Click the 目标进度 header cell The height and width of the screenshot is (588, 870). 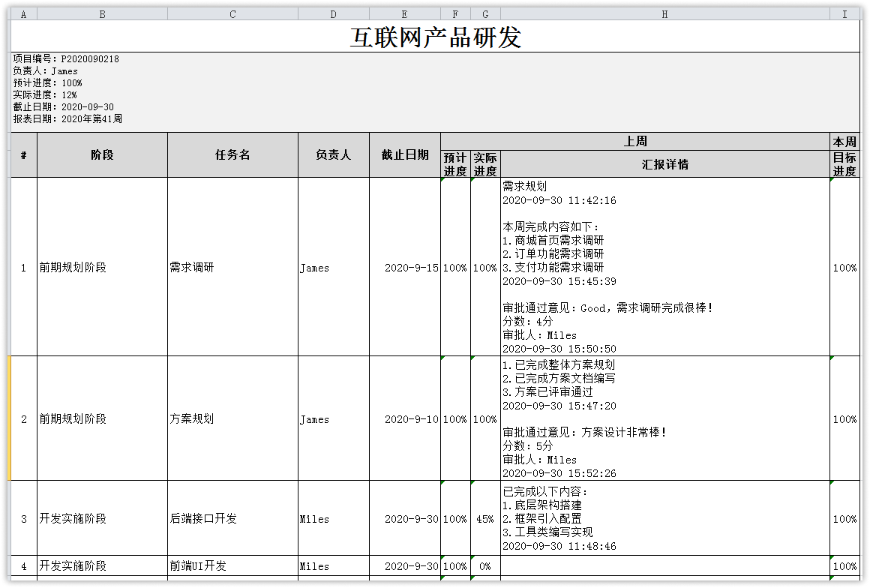pos(844,164)
